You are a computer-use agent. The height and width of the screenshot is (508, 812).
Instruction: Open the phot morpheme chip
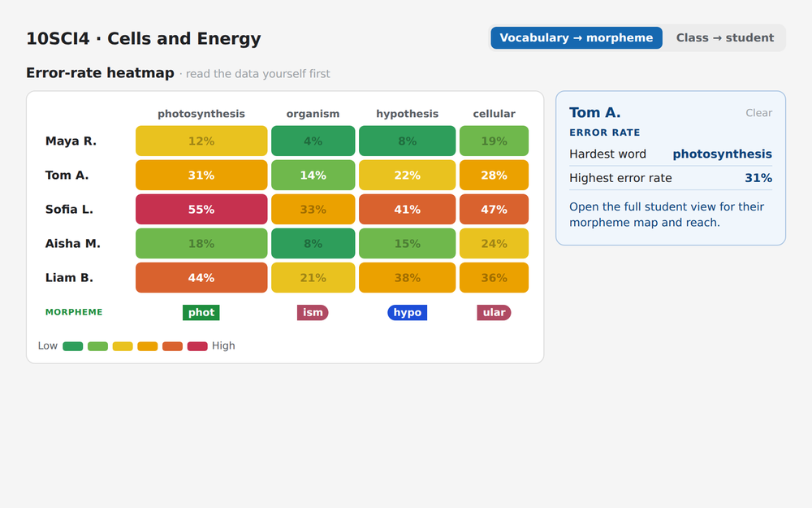[x=201, y=313]
